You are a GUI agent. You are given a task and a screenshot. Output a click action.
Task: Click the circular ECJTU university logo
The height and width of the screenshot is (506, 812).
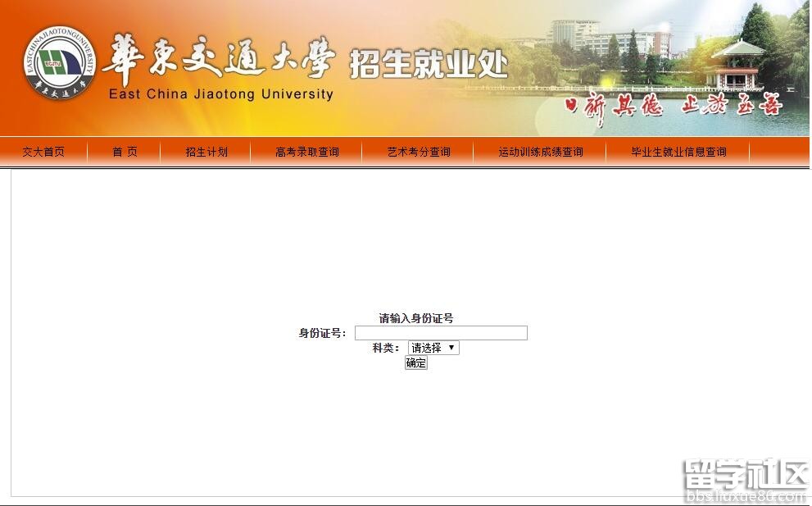click(x=59, y=63)
